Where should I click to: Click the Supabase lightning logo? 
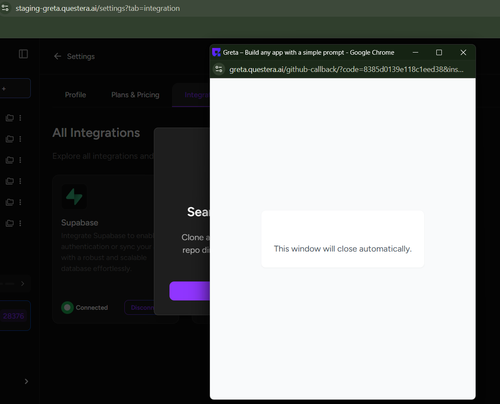click(74, 197)
